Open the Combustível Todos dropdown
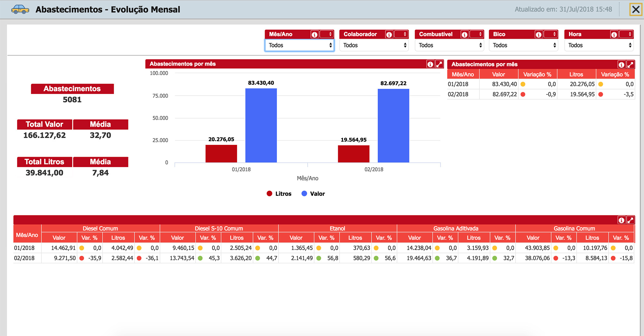 (x=450, y=45)
